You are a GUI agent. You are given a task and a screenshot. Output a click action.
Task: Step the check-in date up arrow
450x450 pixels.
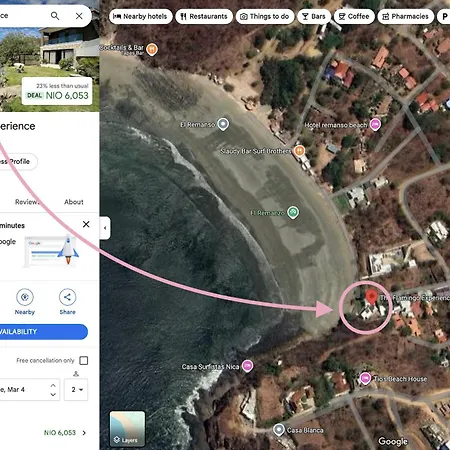click(53, 385)
